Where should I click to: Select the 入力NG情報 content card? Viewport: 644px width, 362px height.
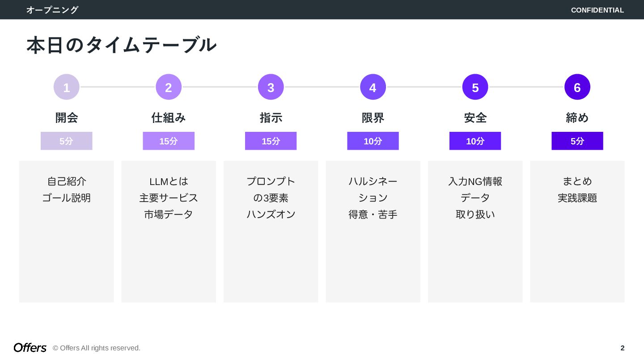click(x=475, y=232)
